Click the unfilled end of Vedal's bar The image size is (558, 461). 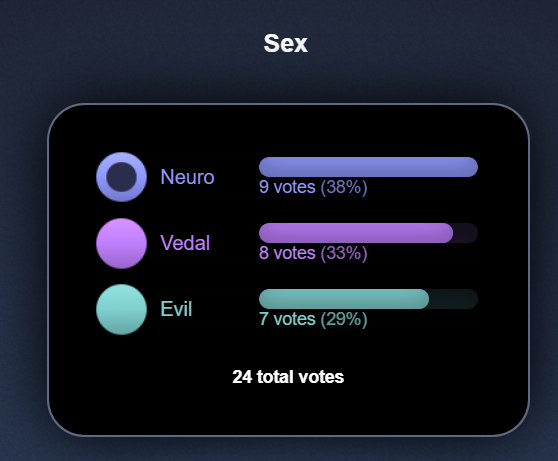coord(465,233)
